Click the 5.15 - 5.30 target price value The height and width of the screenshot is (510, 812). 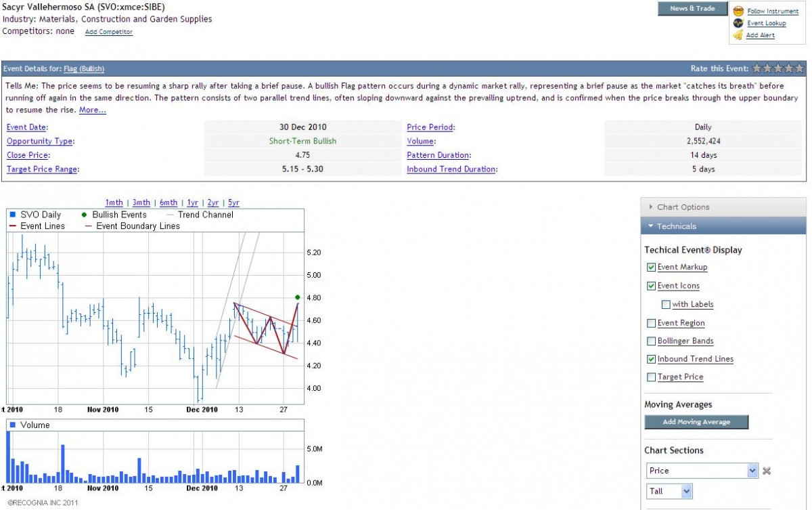pos(302,169)
